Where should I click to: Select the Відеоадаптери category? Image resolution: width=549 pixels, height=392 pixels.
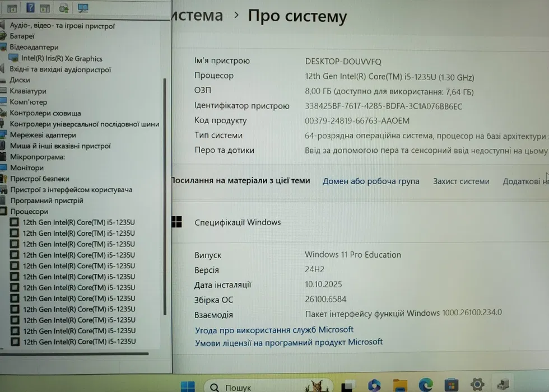pos(34,47)
